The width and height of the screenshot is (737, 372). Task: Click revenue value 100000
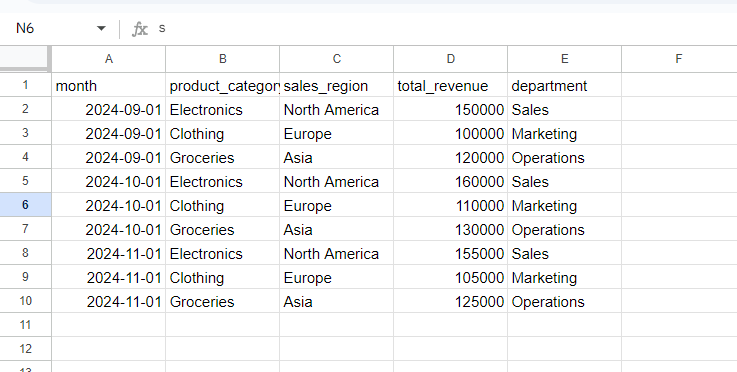pos(450,134)
